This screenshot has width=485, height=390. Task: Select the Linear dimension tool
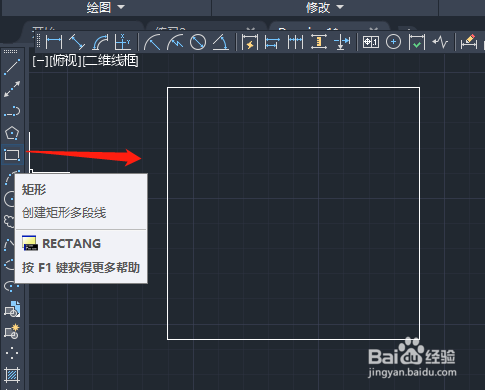pyautogui.click(x=54, y=42)
